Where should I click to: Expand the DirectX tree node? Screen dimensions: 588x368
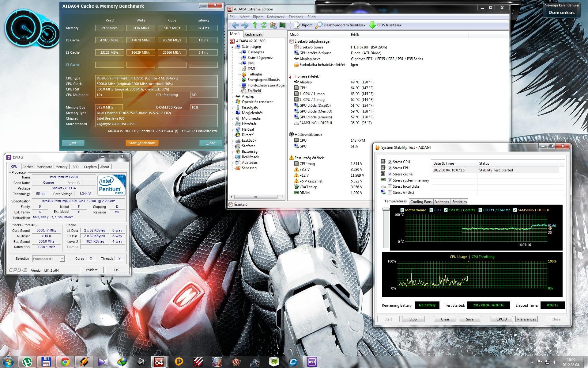tap(233, 135)
